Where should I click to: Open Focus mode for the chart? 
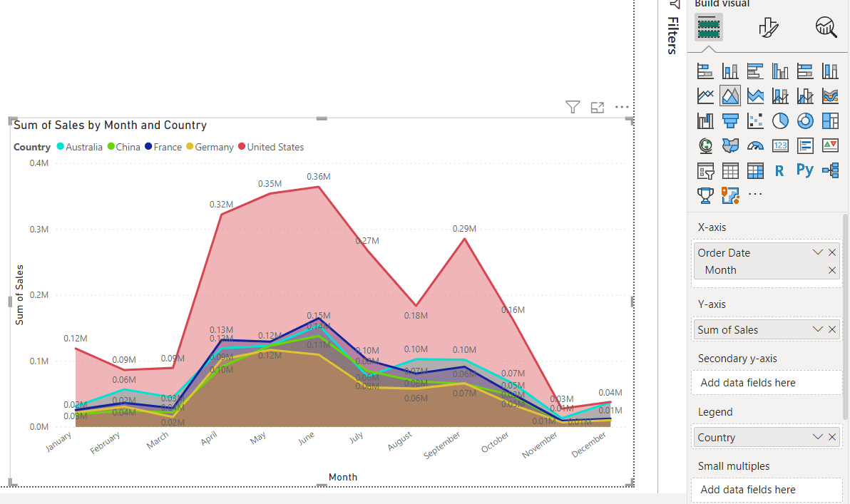coord(598,107)
